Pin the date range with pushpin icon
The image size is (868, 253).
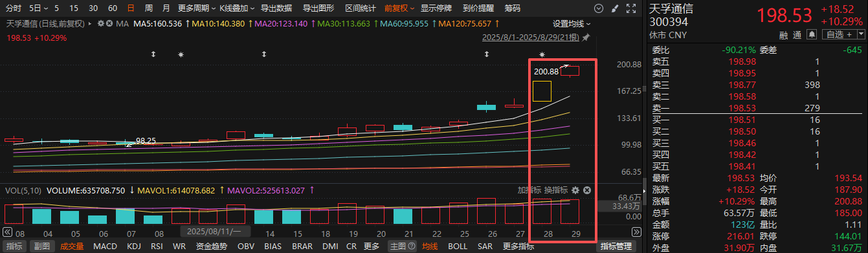[x=586, y=38]
